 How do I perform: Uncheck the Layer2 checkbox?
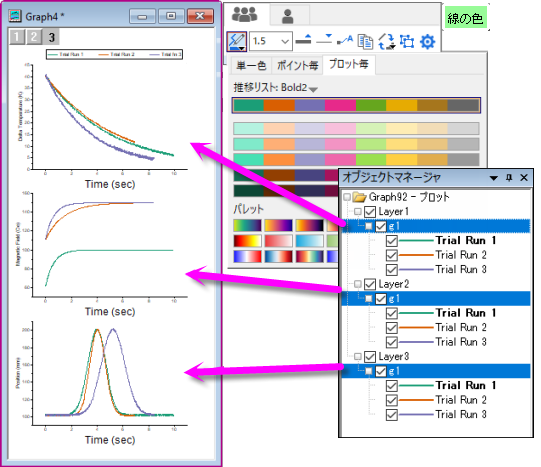370,284
